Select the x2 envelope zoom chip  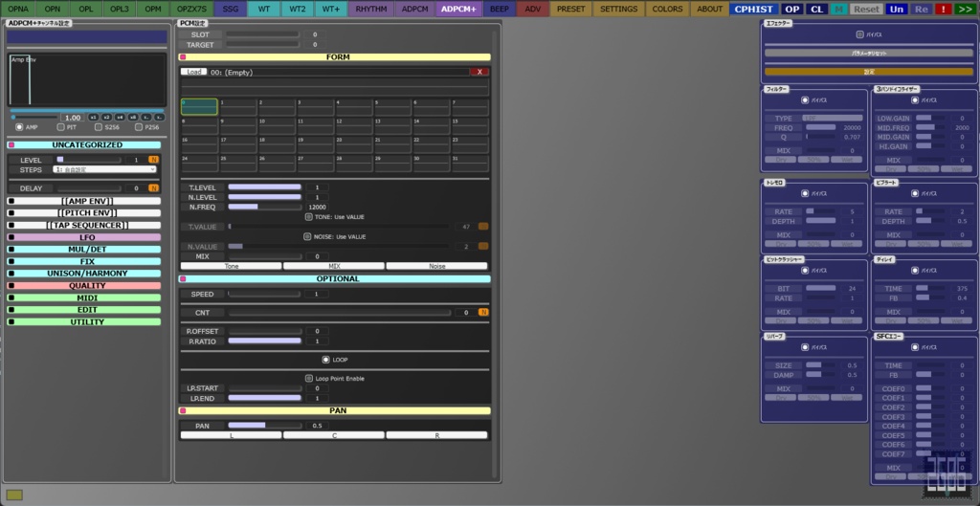click(x=107, y=118)
